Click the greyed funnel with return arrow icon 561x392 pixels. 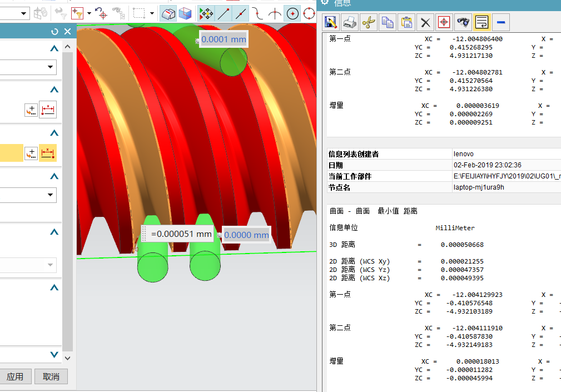tap(61, 13)
